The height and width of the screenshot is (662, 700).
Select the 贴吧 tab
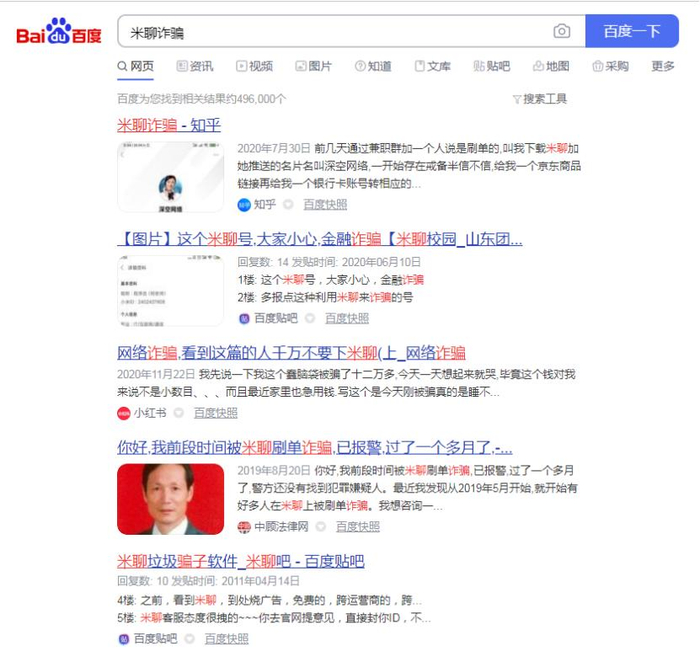point(492,67)
